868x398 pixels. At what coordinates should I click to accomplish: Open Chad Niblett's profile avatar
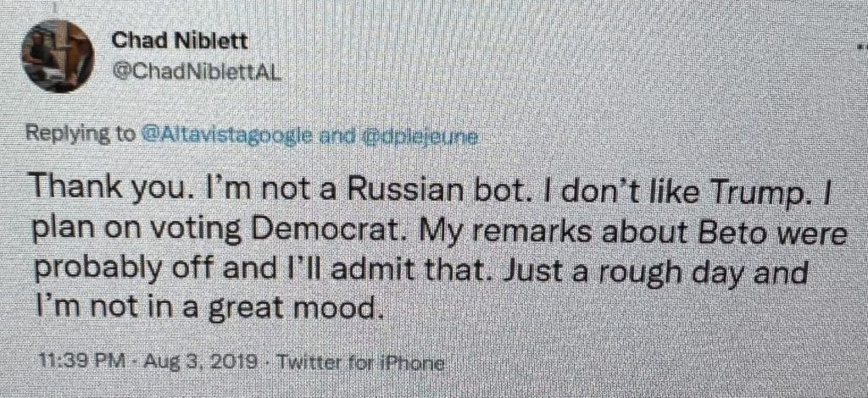pos(57,58)
